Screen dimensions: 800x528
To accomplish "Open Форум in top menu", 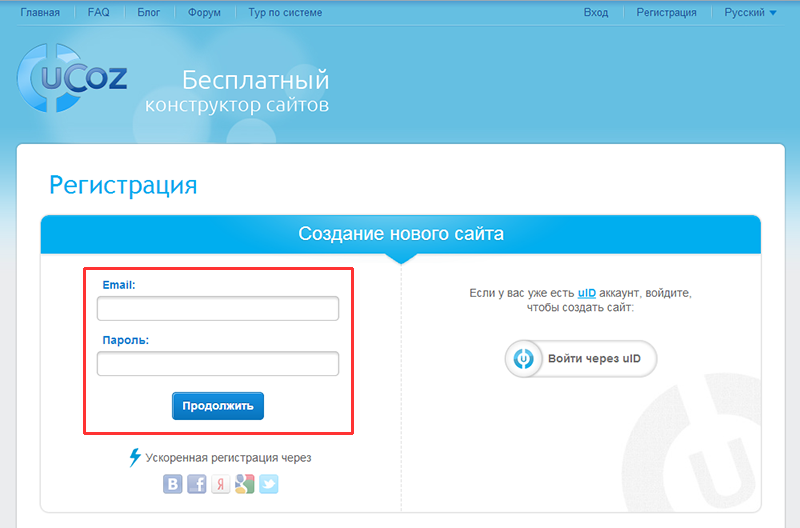I will click(204, 12).
